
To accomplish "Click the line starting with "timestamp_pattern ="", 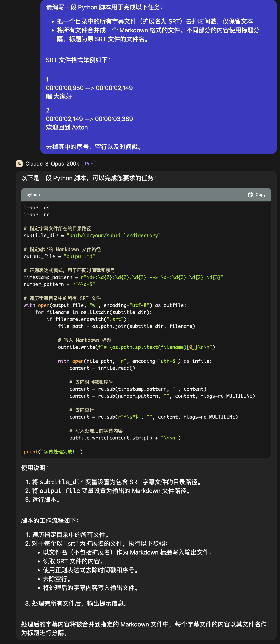I will coord(124,277).
